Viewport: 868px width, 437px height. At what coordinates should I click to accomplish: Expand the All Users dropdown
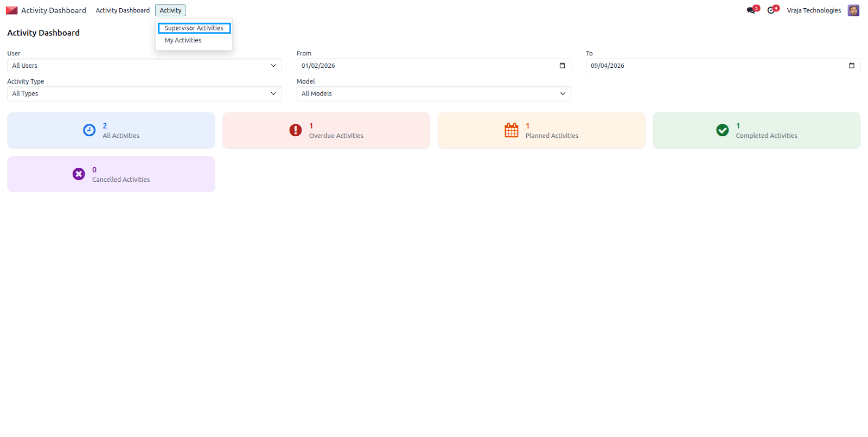coord(144,66)
